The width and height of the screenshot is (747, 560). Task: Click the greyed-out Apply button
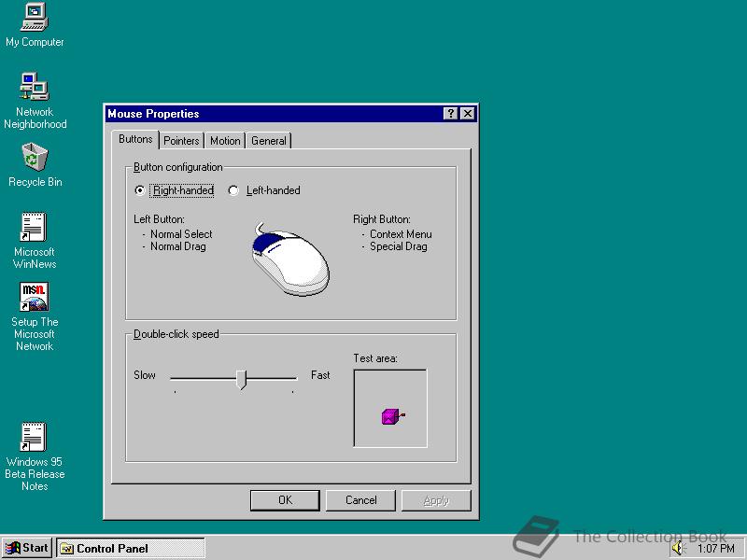(x=436, y=500)
